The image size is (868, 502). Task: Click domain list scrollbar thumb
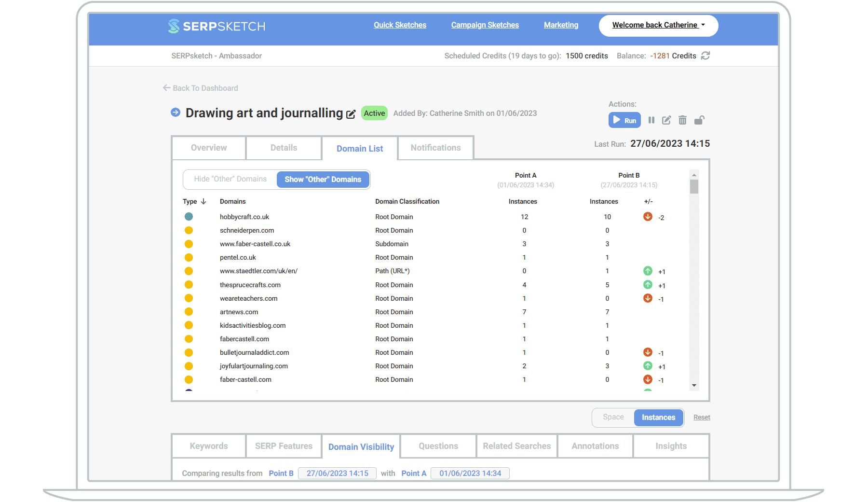tap(694, 186)
